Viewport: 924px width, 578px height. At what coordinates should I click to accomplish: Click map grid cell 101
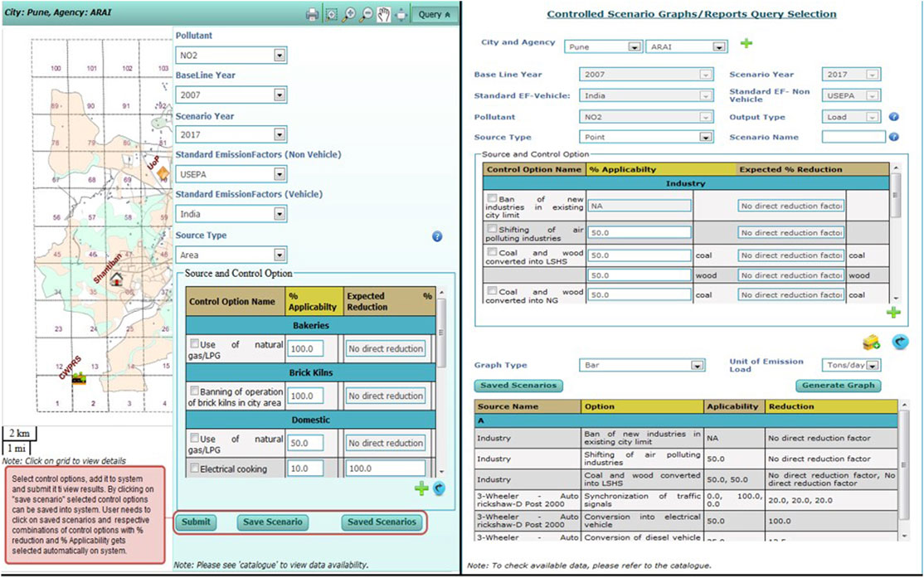91,68
